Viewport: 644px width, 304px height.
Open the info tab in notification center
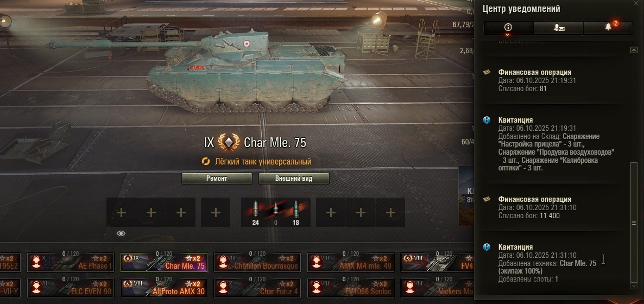click(x=508, y=28)
